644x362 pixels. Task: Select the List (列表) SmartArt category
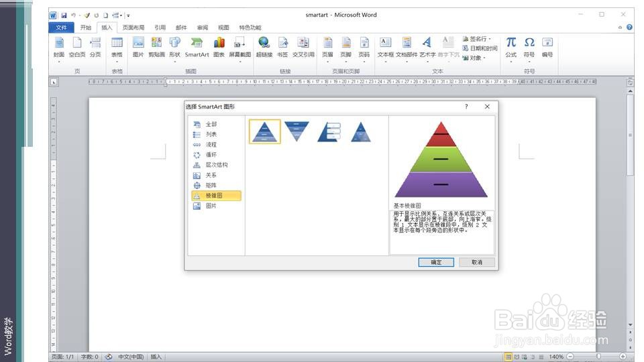pos(216,134)
